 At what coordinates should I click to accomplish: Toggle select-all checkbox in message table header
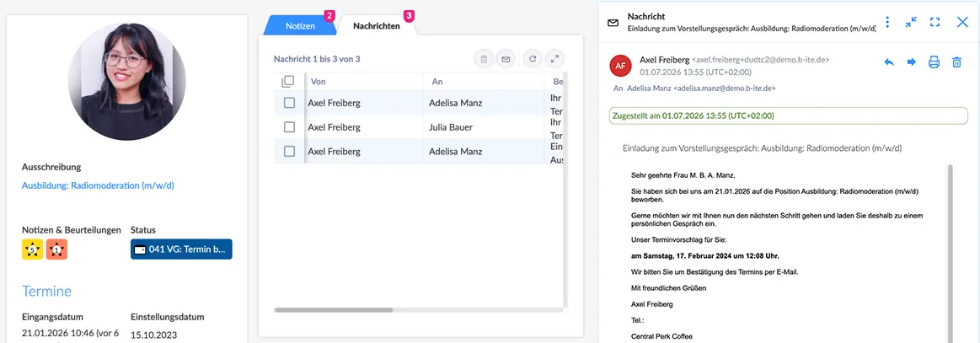pos(287,81)
